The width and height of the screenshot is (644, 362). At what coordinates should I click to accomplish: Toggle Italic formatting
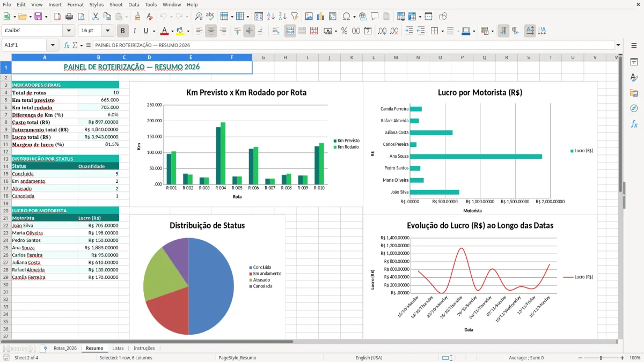[134, 31]
